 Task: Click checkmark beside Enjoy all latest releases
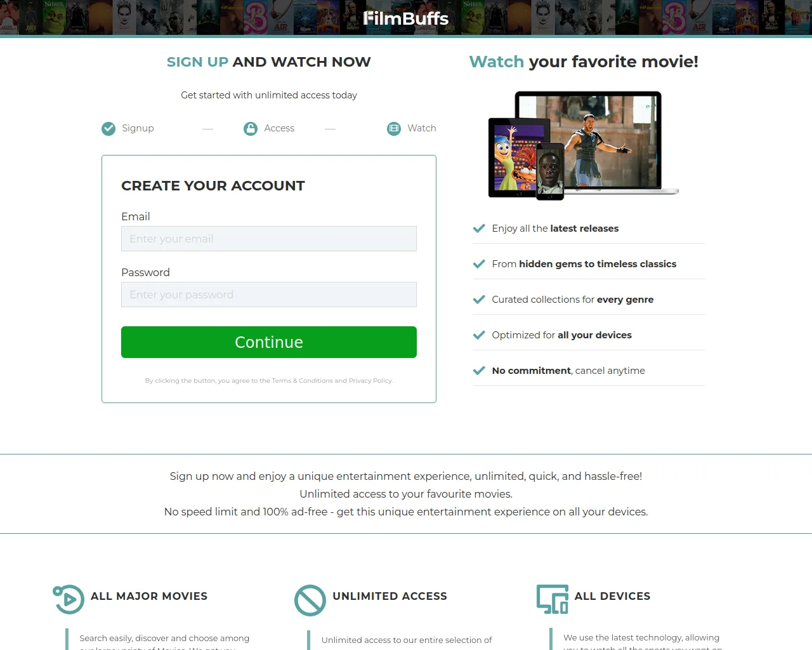click(x=479, y=229)
